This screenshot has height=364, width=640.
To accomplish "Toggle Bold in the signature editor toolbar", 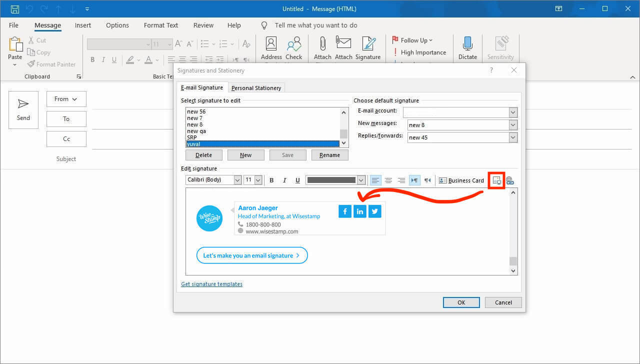I will pyautogui.click(x=271, y=180).
